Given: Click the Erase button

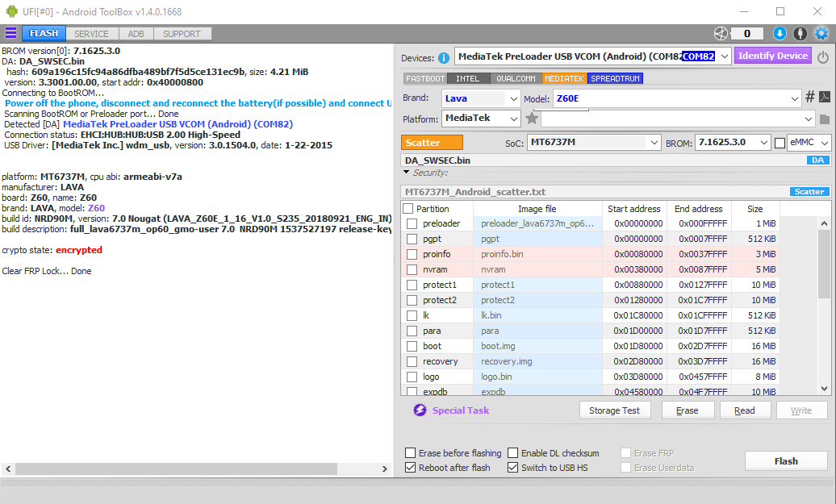Looking at the screenshot, I should click(688, 410).
